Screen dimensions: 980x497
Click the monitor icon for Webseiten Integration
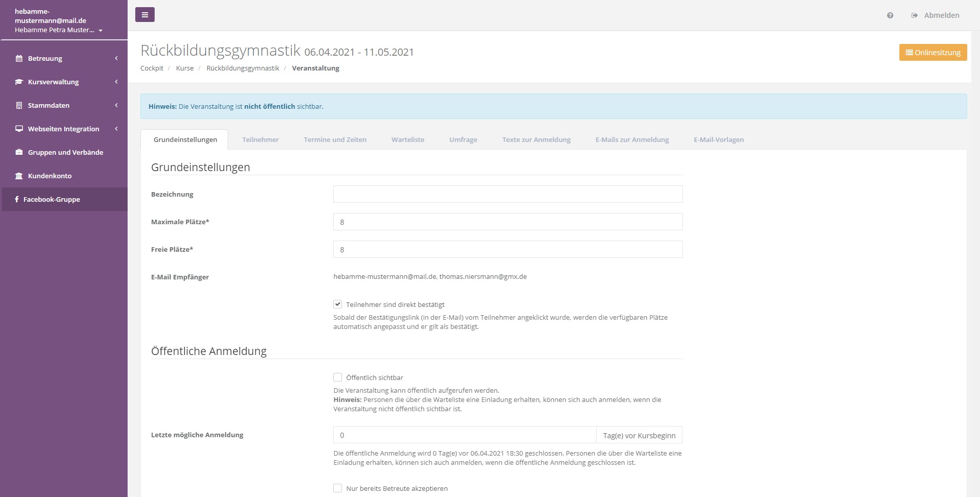point(19,129)
